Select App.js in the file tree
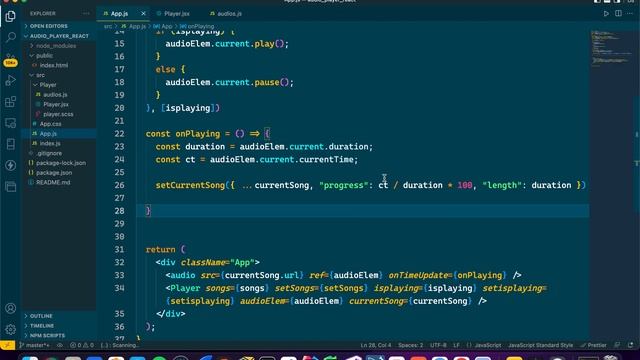The width and height of the screenshot is (640, 360). tap(48, 133)
